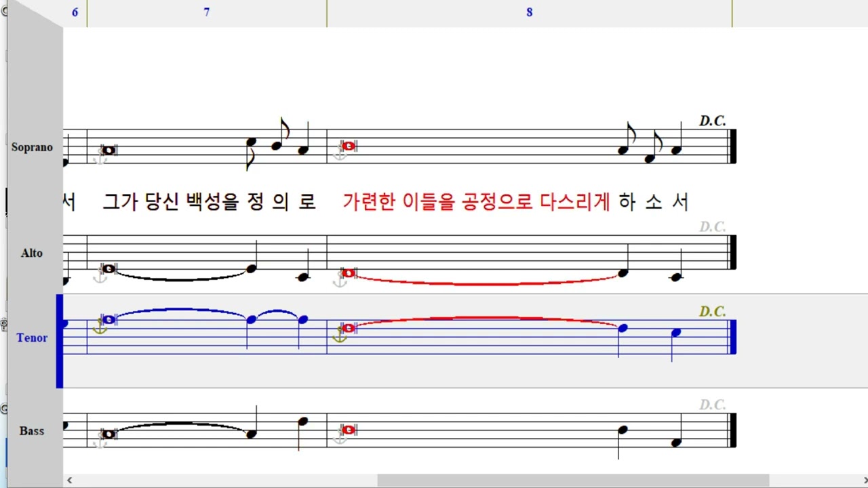
Task: Click the red breve note in Alto measure 8
Action: click(x=349, y=273)
